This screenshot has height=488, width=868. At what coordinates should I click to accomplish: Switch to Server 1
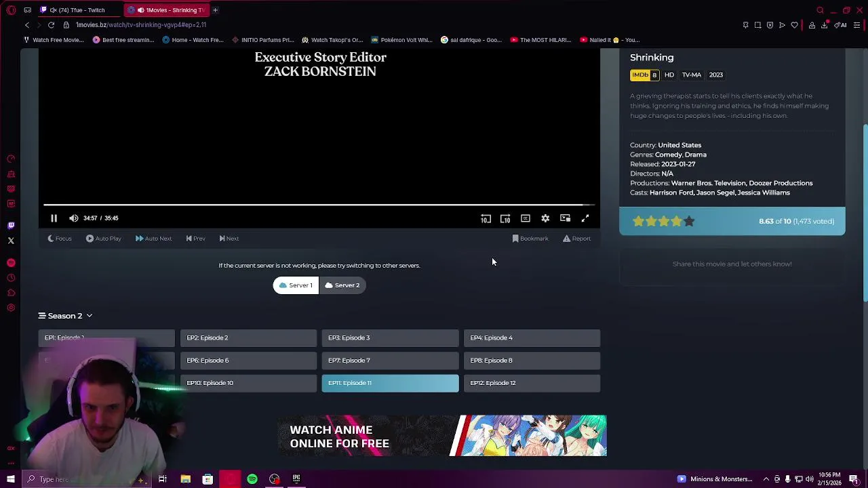[296, 285]
